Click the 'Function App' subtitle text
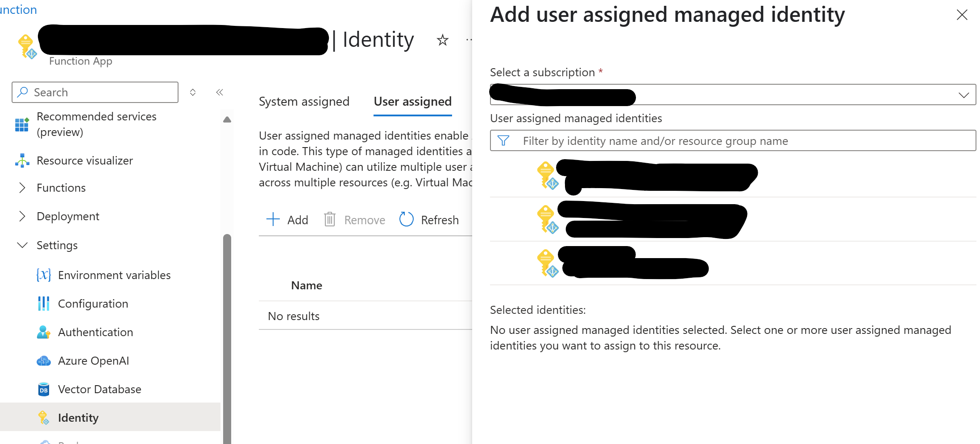Image resolution: width=980 pixels, height=444 pixels. tap(81, 61)
